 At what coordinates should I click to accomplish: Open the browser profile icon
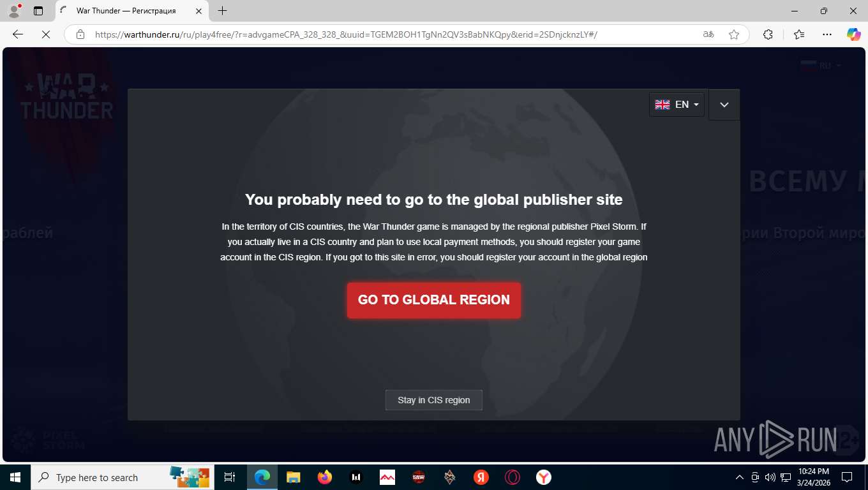coord(13,11)
